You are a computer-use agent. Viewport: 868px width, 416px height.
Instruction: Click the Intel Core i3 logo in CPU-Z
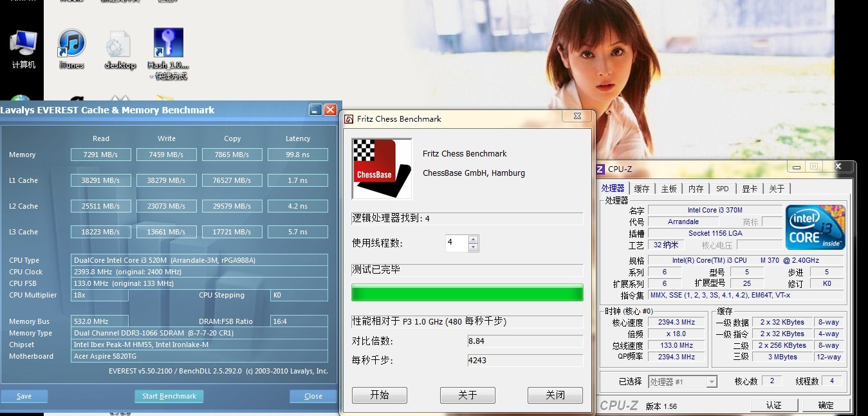(x=817, y=227)
